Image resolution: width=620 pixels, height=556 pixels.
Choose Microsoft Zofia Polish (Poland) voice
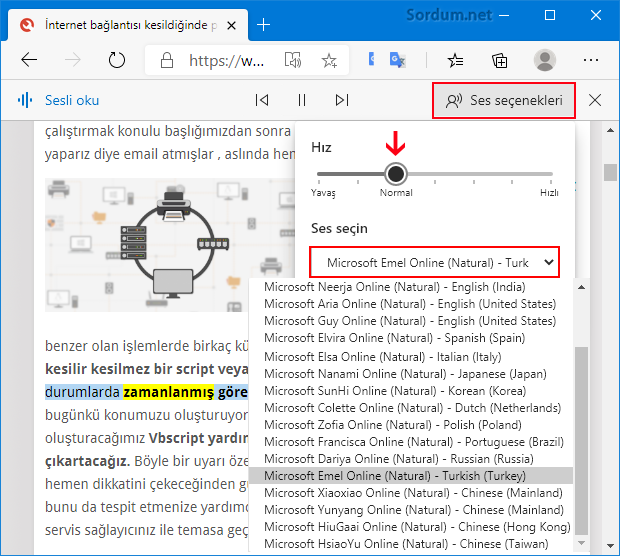pyautogui.click(x=410, y=425)
